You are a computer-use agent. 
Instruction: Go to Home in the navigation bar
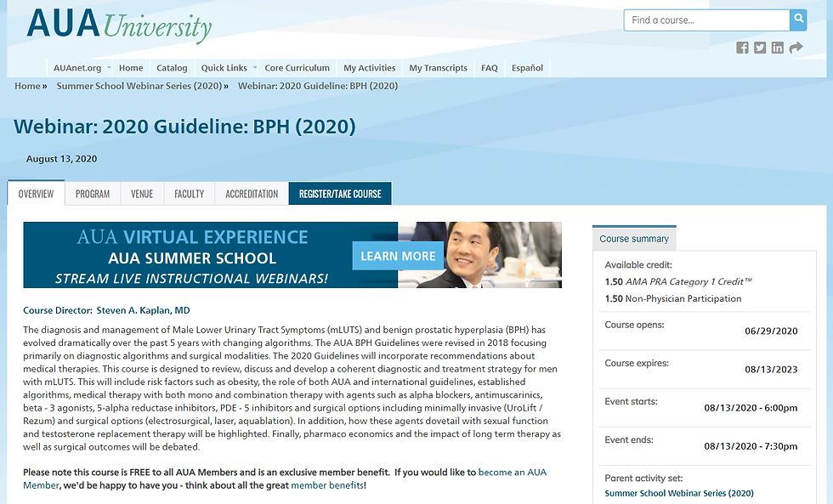coord(131,68)
